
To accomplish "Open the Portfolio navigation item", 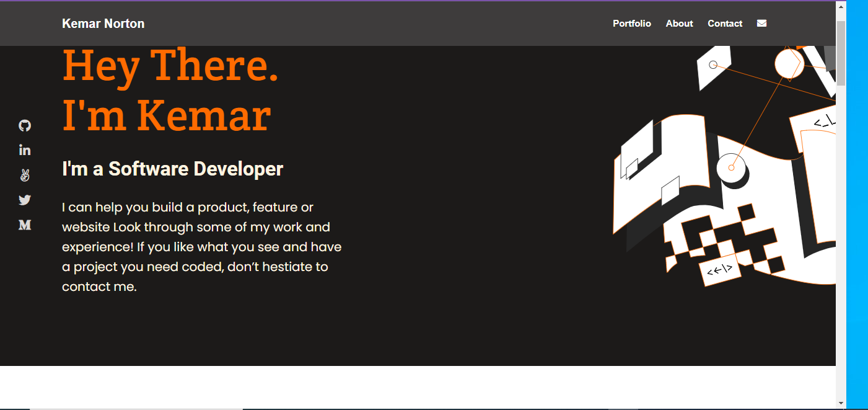I will pyautogui.click(x=632, y=23).
